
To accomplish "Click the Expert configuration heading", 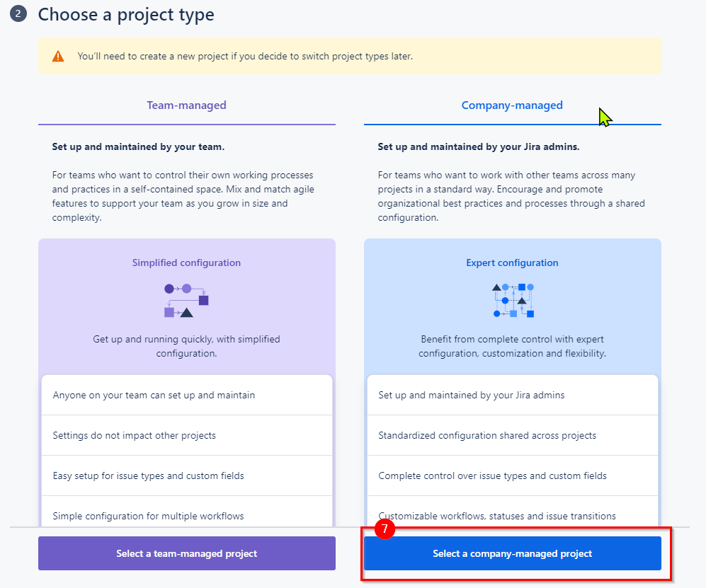I will 512,263.
